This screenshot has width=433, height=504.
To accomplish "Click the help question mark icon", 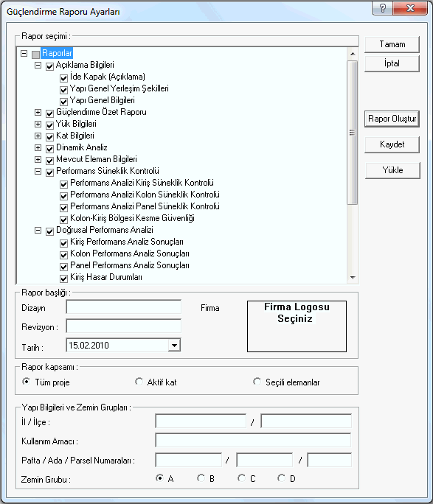I will (x=382, y=8).
